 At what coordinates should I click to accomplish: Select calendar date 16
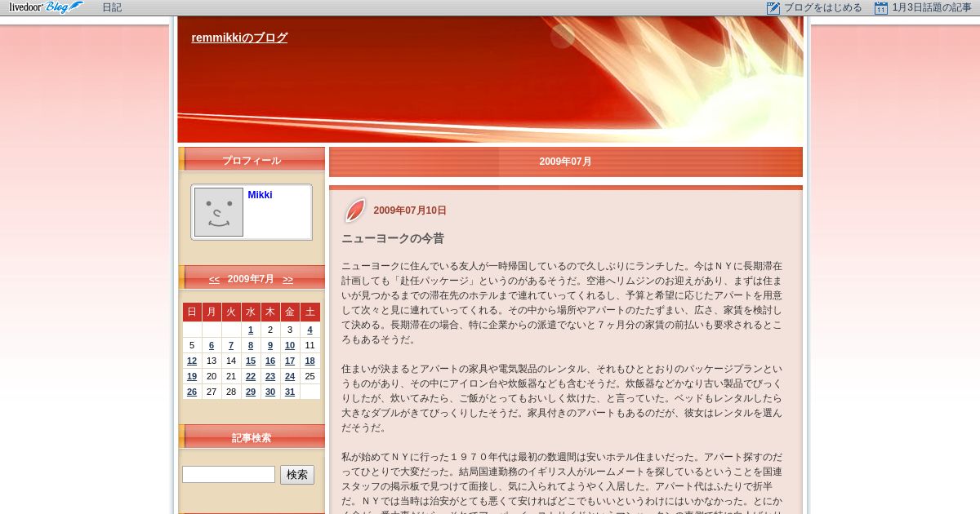(x=270, y=361)
